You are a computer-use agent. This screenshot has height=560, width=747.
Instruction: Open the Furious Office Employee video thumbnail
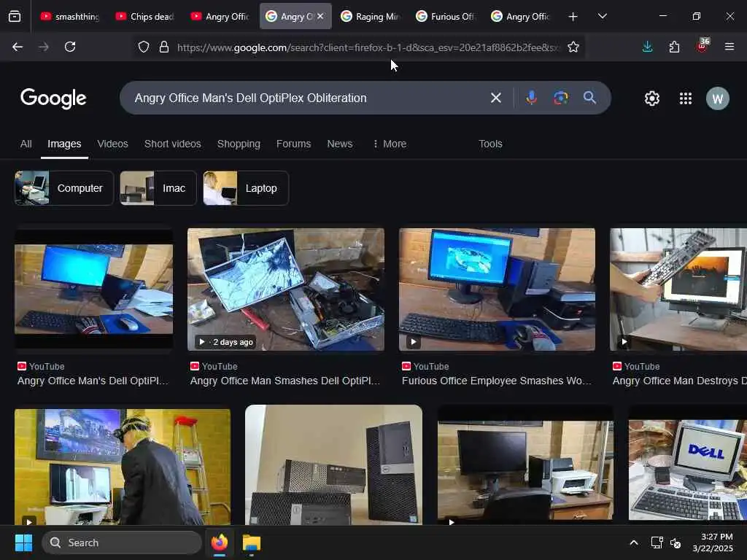click(497, 289)
